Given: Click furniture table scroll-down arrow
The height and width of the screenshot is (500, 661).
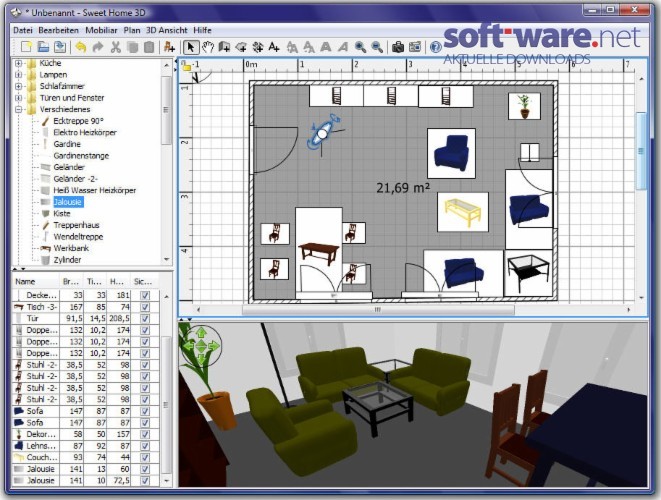Looking at the screenshot, I should click(167, 481).
